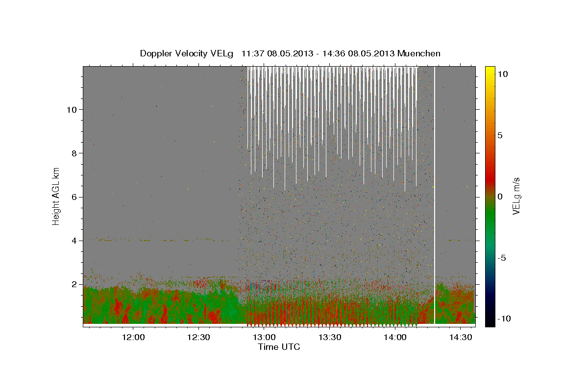Click the height axis label 6
The image size is (588, 392).
click(73, 197)
